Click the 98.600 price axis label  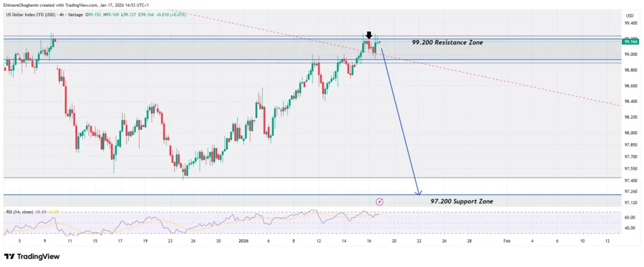pos(630,86)
